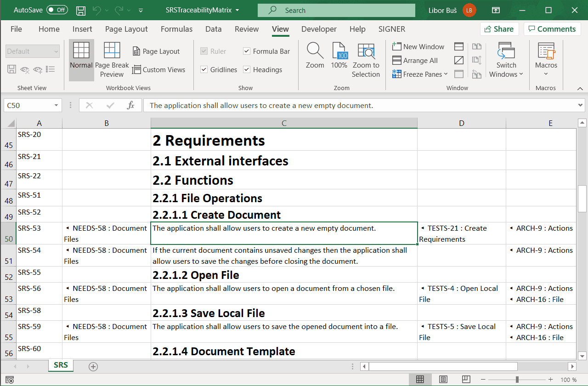Click the Zoom to Selection icon
This screenshot has height=386, width=588.
366,51
